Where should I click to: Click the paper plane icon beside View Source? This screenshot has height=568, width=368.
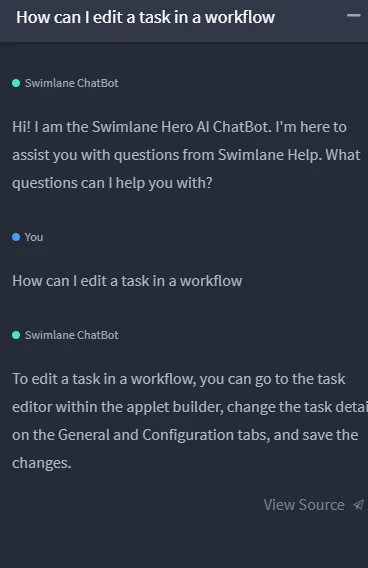tap(359, 505)
